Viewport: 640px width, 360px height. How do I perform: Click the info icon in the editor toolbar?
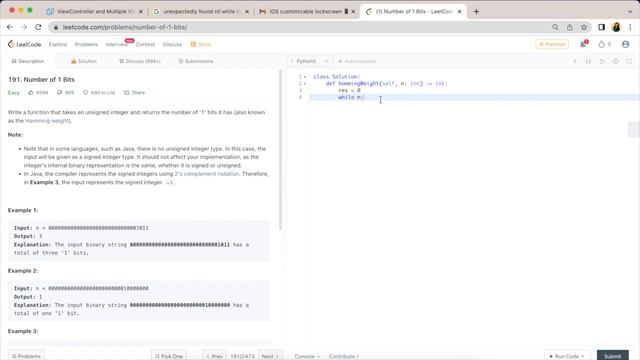pyautogui.click(x=575, y=61)
